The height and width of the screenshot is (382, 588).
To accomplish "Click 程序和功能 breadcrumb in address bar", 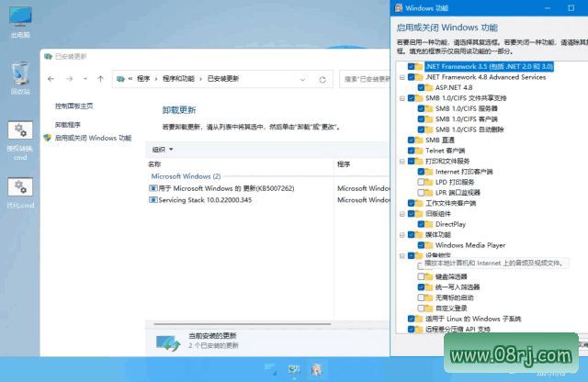I will point(178,79).
